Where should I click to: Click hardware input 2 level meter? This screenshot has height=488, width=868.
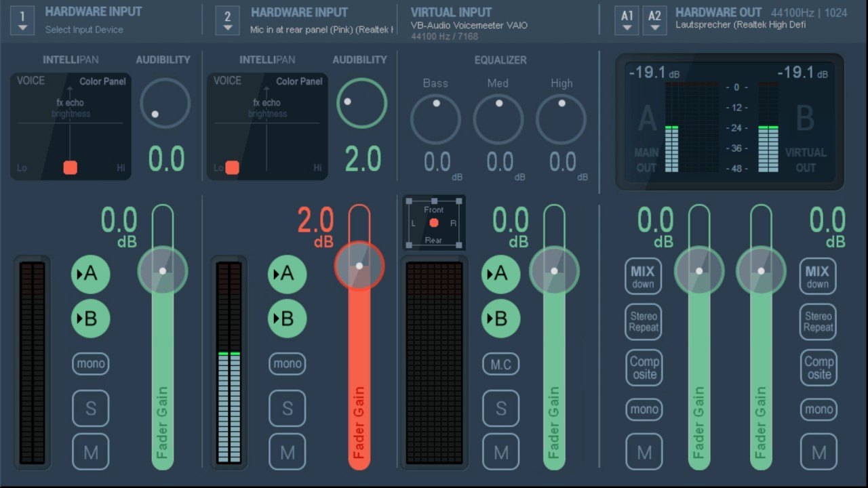(229, 363)
